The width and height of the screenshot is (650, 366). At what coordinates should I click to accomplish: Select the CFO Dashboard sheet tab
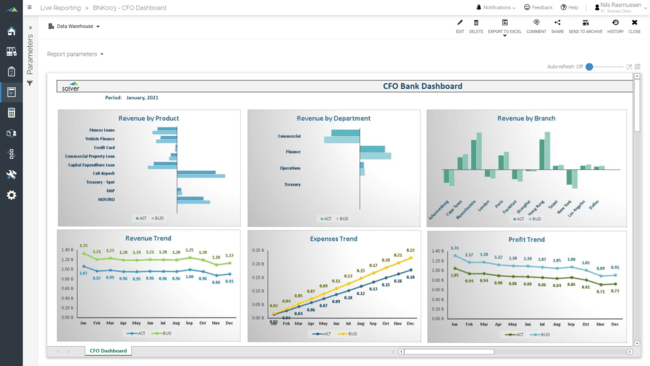108,351
